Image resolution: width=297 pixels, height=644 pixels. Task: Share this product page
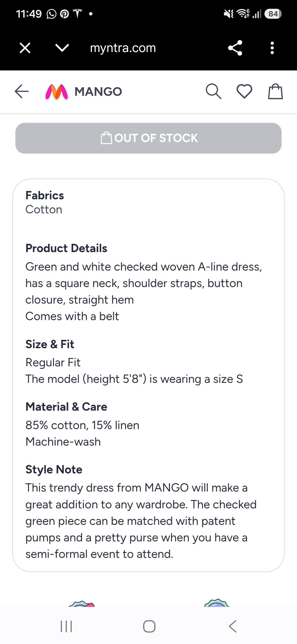click(235, 48)
